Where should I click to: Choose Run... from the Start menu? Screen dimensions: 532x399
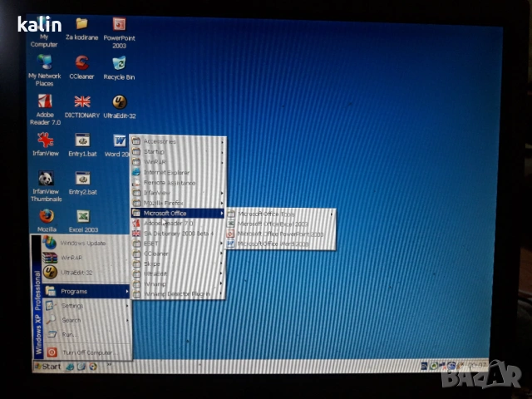click(86, 334)
